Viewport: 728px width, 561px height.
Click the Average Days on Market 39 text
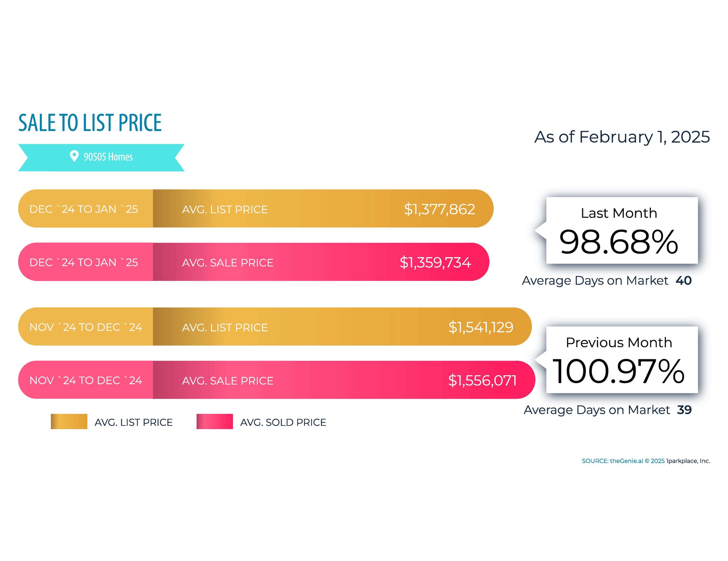coord(607,410)
